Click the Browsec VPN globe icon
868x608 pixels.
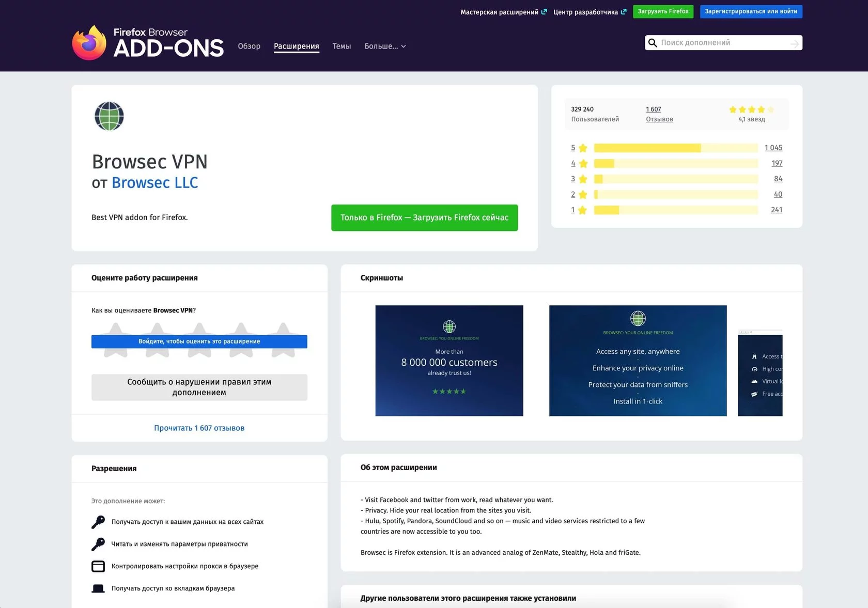point(109,116)
